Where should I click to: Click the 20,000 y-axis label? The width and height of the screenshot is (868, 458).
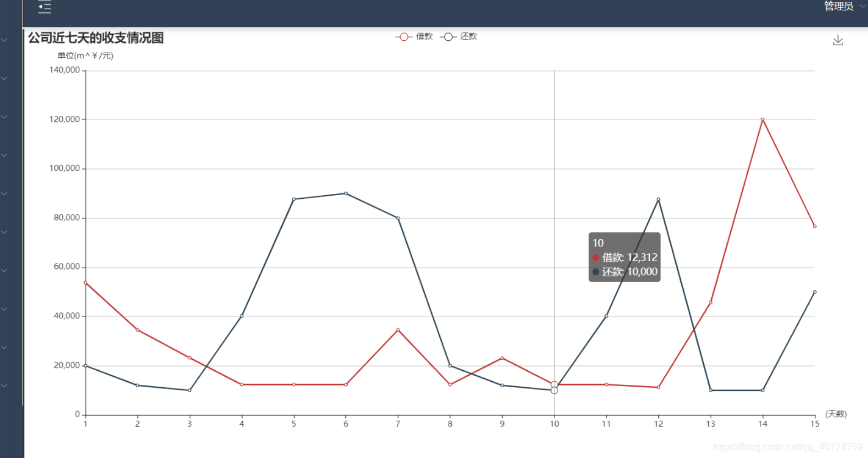[66, 365]
